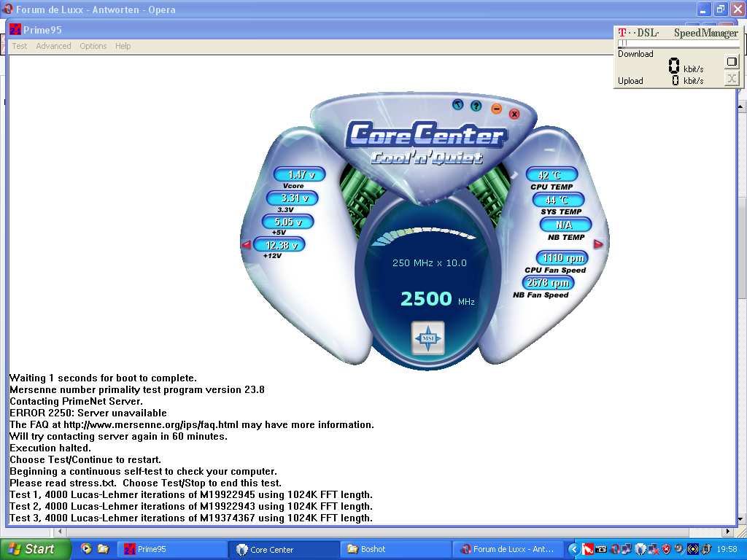This screenshot has height=560, width=747.
Task: Close Core Center with red X icon
Action: (x=514, y=114)
